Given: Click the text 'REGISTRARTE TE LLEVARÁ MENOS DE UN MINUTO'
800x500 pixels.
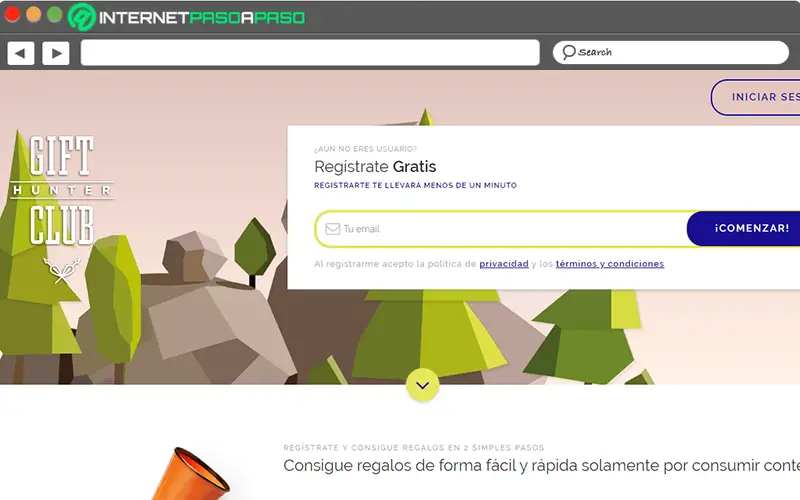Looking at the screenshot, I should pos(415,185).
